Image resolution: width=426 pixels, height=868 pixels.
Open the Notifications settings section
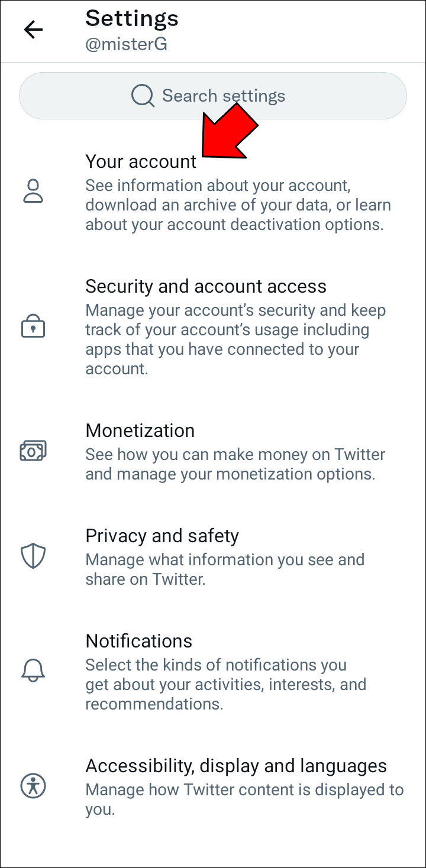point(139,641)
